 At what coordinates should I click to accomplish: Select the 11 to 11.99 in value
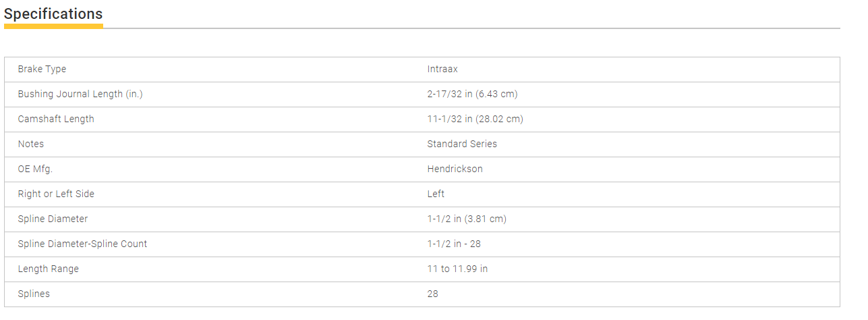tap(457, 269)
